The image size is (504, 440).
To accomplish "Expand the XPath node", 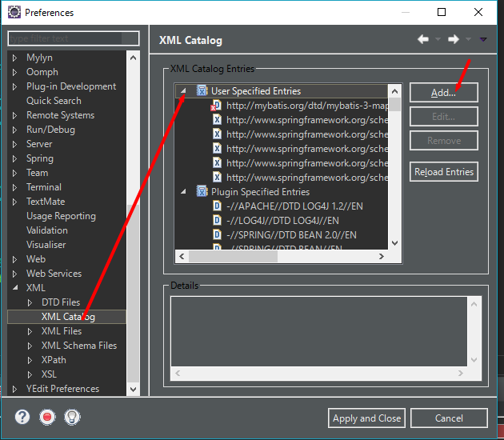I will click(30, 360).
